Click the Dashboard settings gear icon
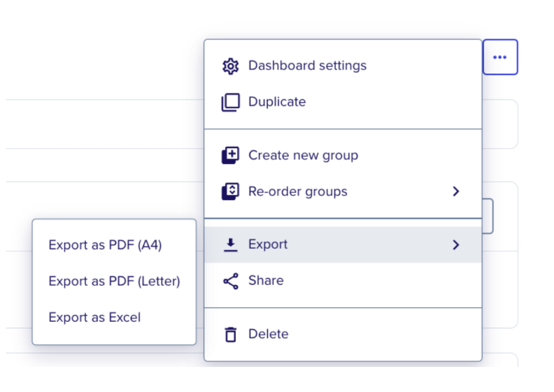The width and height of the screenshot is (554, 392). click(x=230, y=66)
